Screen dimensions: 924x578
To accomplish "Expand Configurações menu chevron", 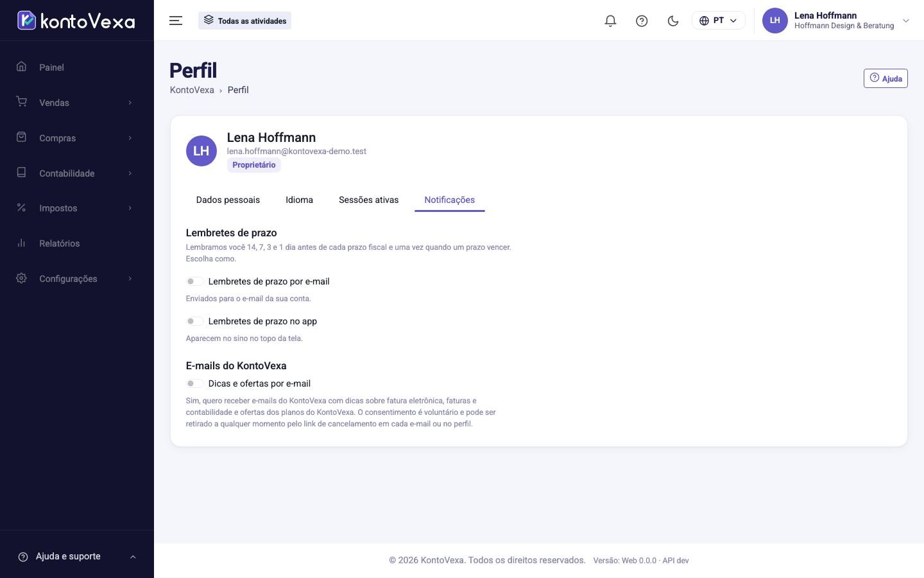I will 130,279.
